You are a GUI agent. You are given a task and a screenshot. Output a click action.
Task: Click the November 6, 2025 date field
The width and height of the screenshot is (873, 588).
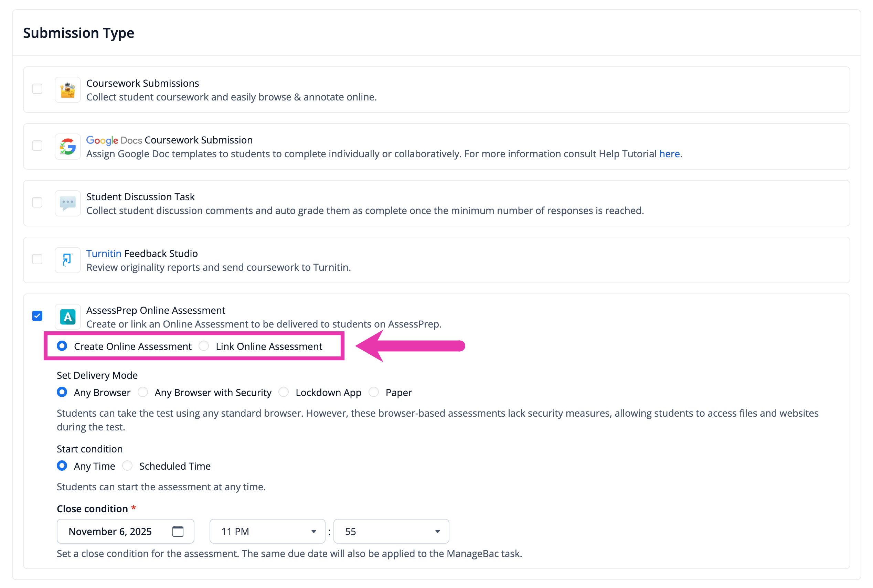click(x=125, y=531)
